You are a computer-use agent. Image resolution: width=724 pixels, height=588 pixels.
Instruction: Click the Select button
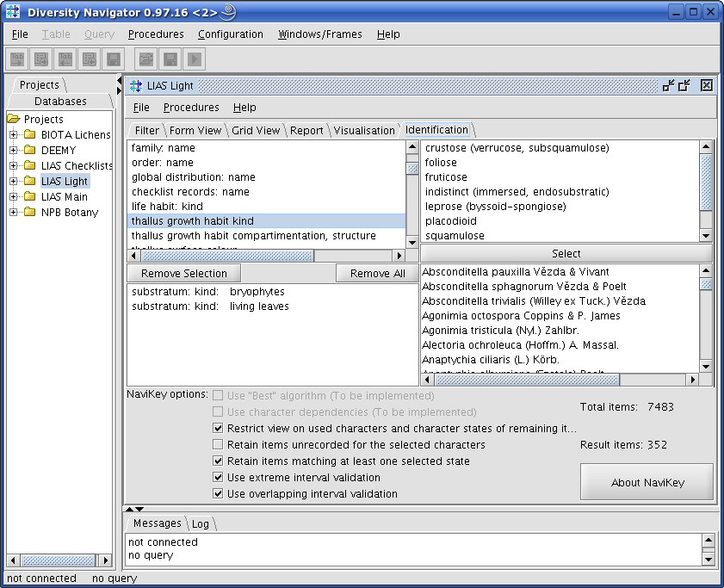566,254
